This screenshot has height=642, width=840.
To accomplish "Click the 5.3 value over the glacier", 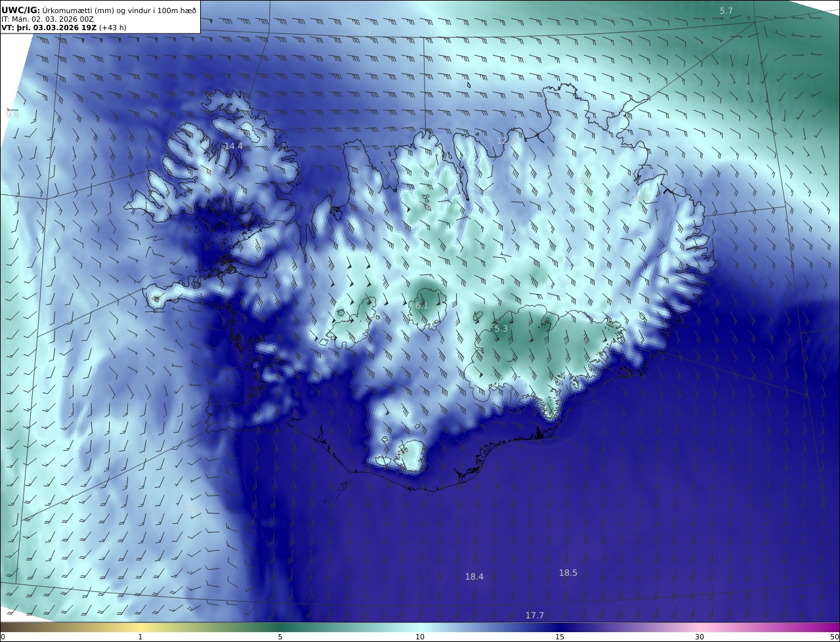I will [501, 328].
